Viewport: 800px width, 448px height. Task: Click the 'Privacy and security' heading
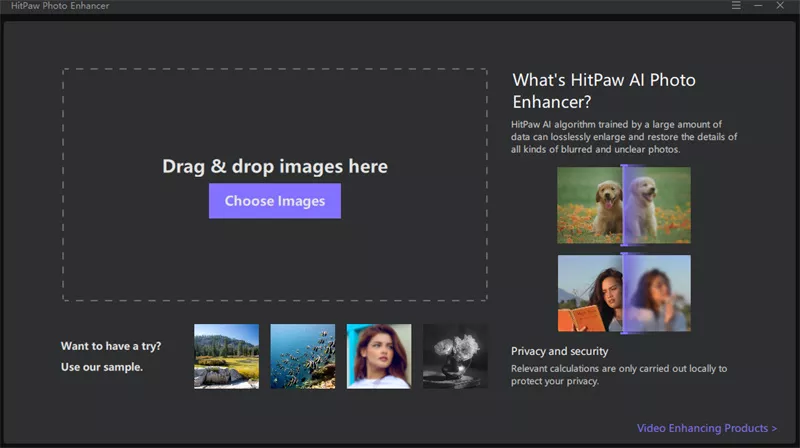pyautogui.click(x=560, y=351)
